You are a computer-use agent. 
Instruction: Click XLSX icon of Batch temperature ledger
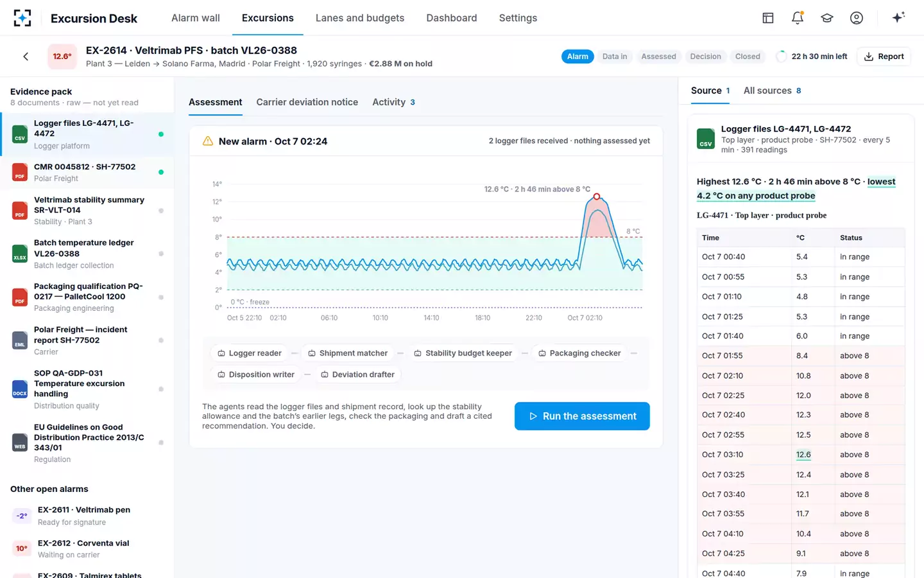20,254
